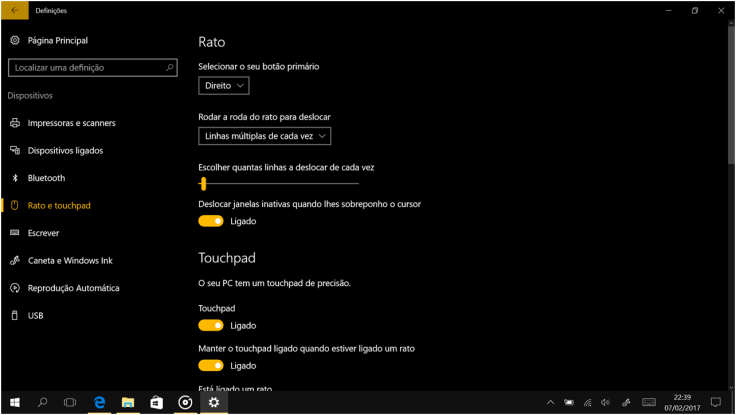This screenshot has width=736, height=415.
Task: Click the back arrow in title bar
Action: click(14, 10)
